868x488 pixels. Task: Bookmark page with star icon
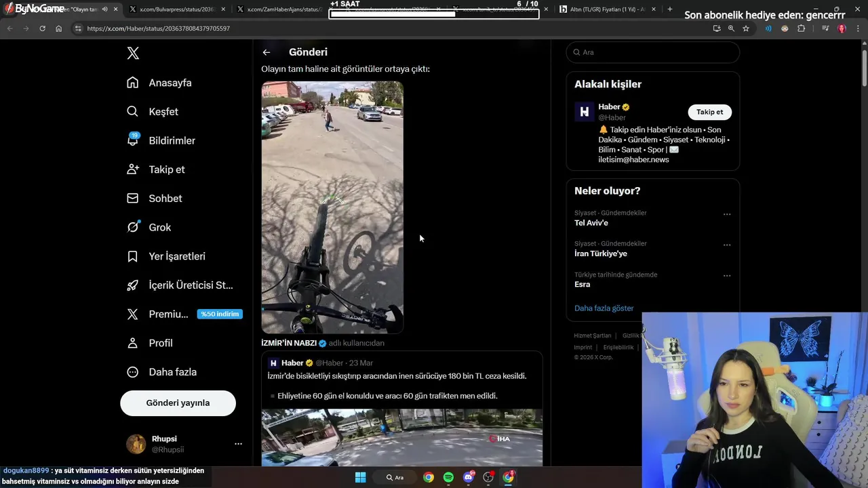pyautogui.click(x=746, y=28)
